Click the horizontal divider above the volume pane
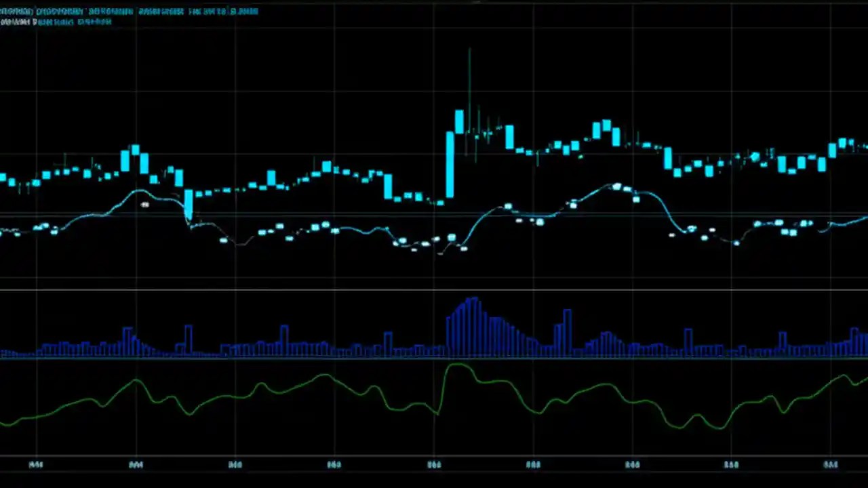 tap(434, 290)
